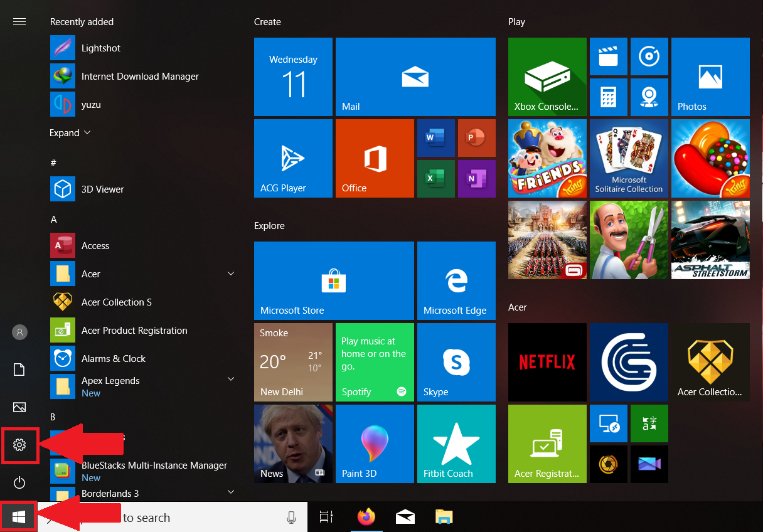763x532 pixels.
Task: Open the Remote Desktop small tile
Action: [x=609, y=423]
